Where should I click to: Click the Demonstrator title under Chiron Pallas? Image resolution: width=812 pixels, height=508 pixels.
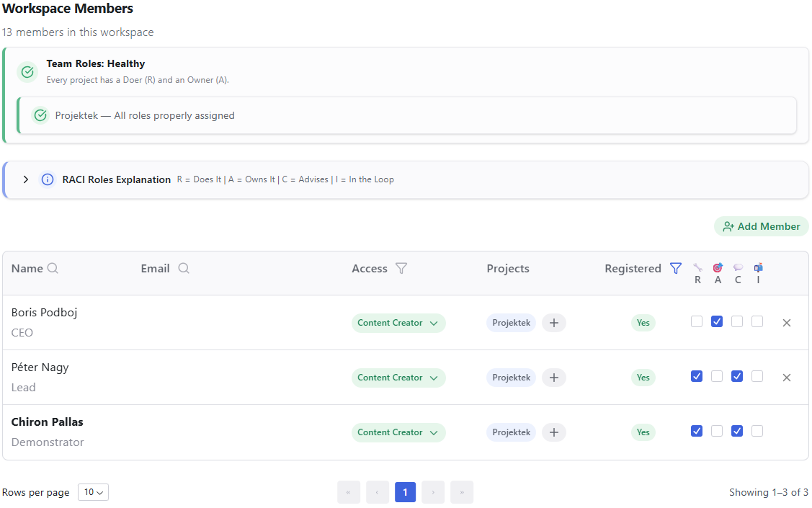click(x=48, y=442)
